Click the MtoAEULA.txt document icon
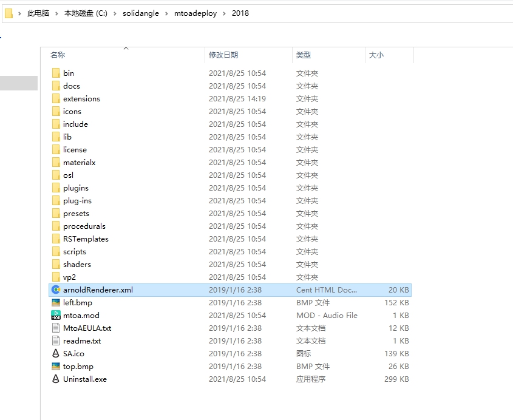 (x=56, y=328)
